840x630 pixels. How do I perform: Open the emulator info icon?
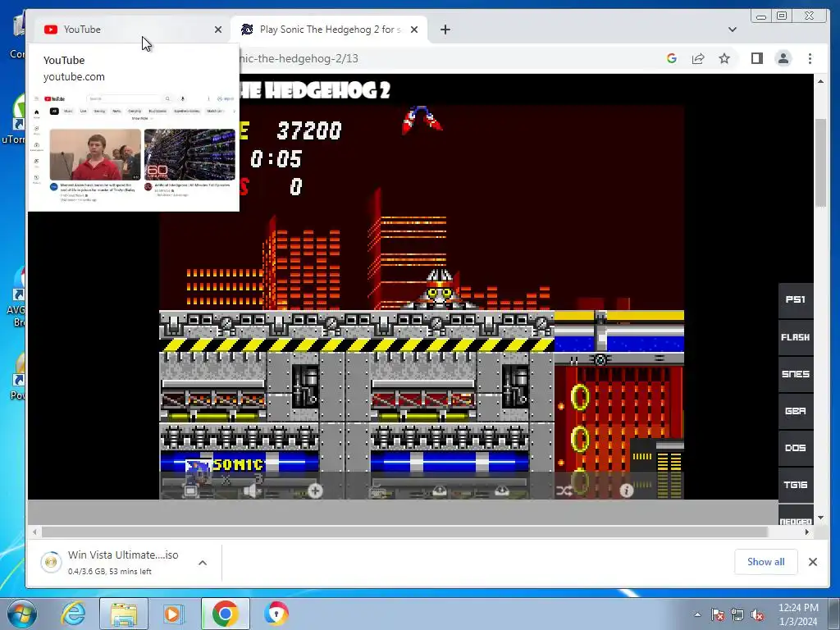tap(626, 491)
